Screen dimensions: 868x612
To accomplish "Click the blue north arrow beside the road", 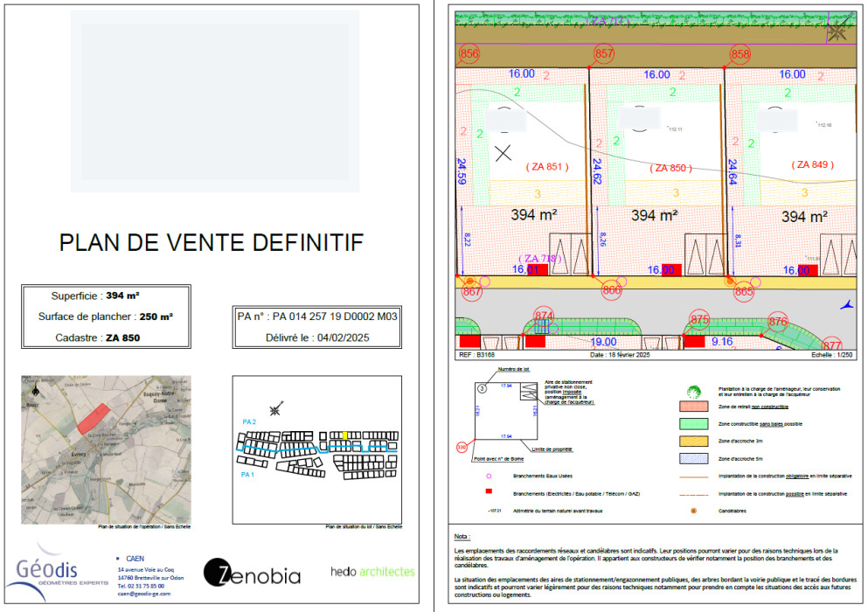I will tap(843, 304).
